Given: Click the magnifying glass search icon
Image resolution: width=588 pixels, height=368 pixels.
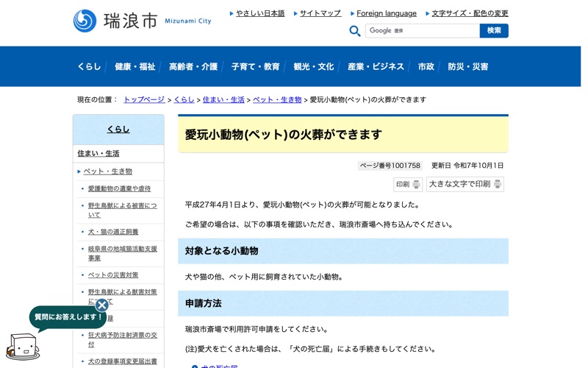Looking at the screenshot, I should pyautogui.click(x=355, y=31).
